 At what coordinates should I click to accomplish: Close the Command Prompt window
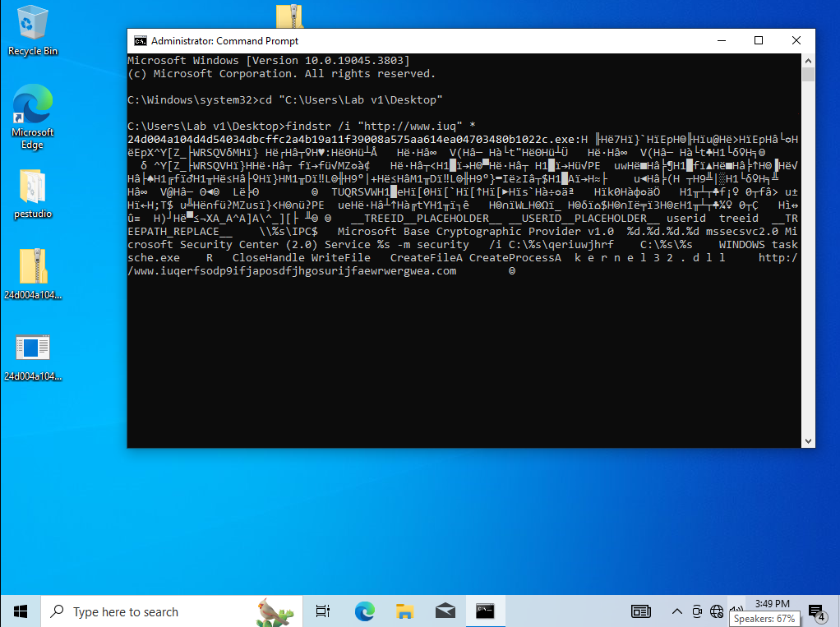coord(796,41)
